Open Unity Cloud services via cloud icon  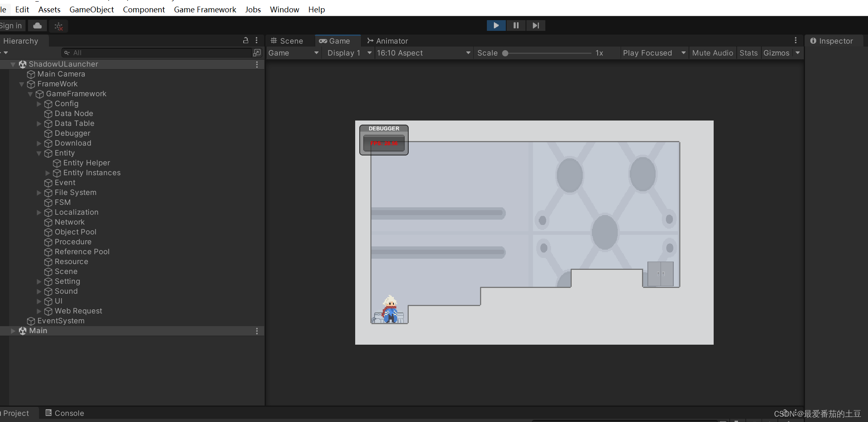tap(37, 26)
